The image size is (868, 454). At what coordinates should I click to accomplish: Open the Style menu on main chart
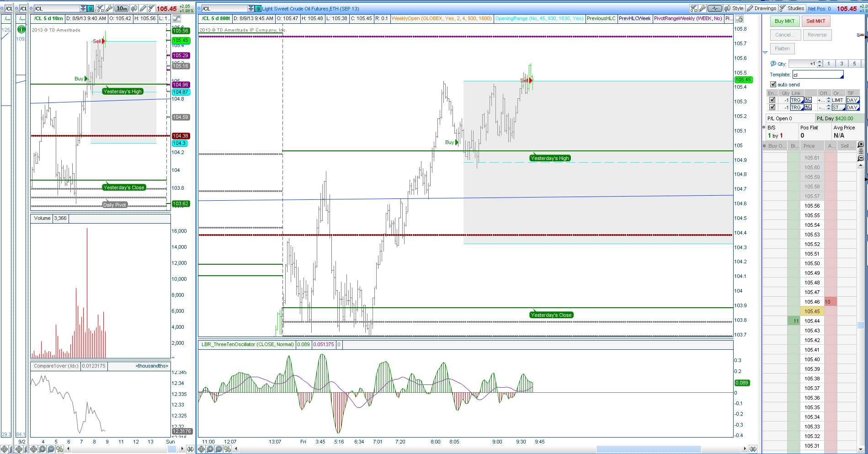click(734, 9)
